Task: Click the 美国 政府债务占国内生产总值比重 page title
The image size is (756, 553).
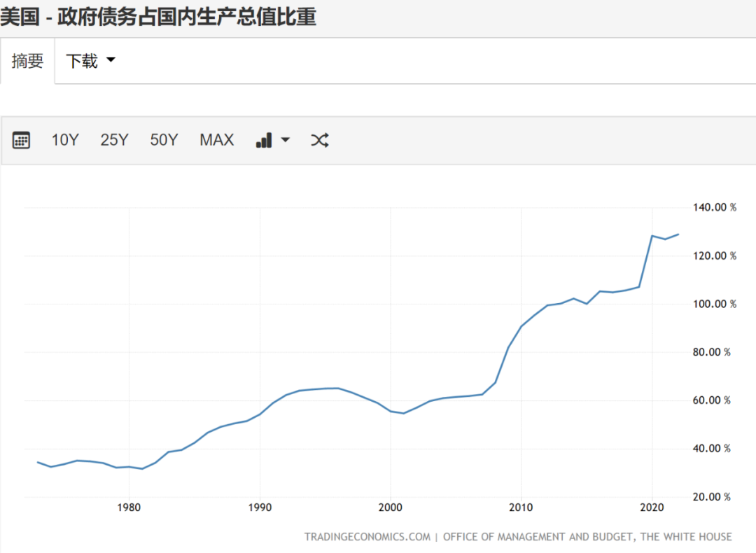Action: (158, 16)
